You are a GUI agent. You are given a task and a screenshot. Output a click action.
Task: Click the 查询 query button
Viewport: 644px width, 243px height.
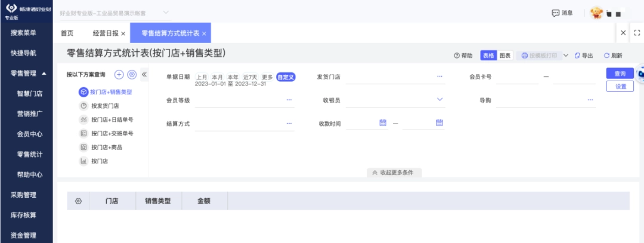coord(620,73)
